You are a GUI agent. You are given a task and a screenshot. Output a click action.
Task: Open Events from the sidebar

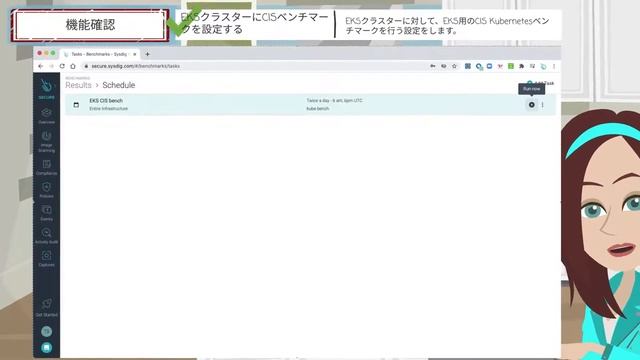click(x=46, y=213)
